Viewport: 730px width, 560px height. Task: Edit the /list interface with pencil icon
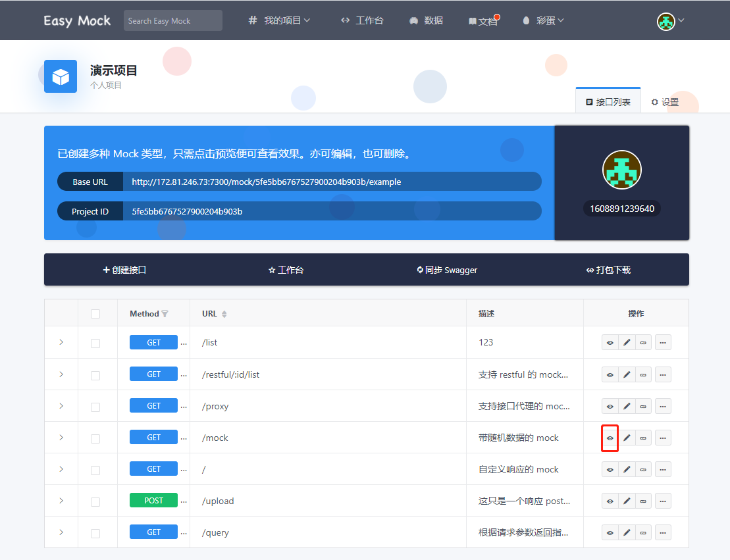coord(627,343)
